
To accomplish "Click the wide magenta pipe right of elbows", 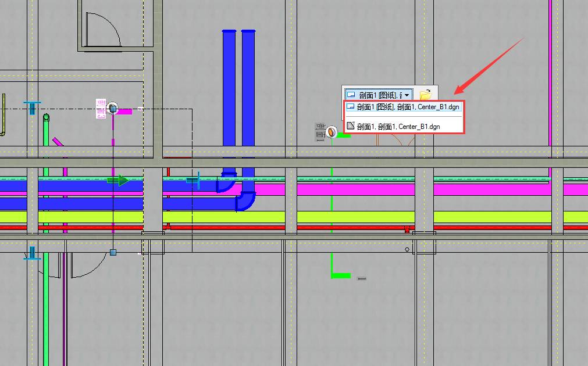I will click(x=349, y=189).
